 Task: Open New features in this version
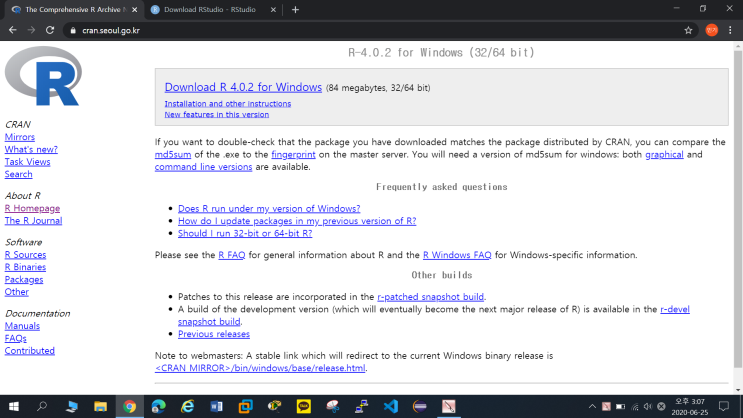click(x=217, y=114)
